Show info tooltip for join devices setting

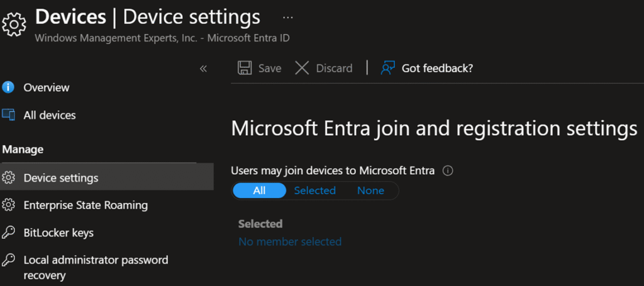click(x=448, y=170)
